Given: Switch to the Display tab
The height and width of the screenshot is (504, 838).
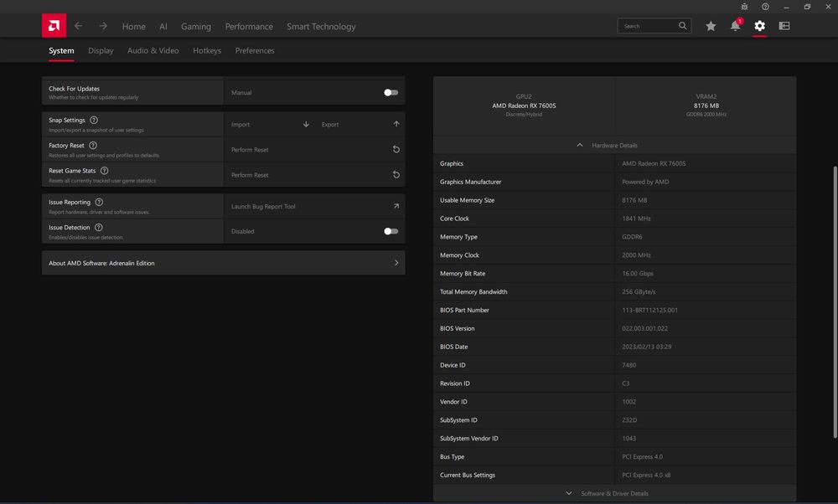Looking at the screenshot, I should [x=101, y=51].
